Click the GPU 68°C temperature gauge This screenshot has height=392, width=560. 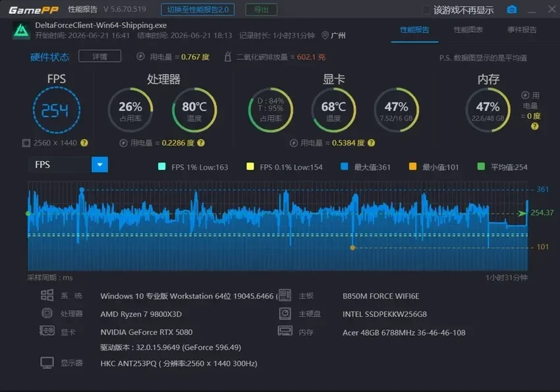[x=333, y=110]
